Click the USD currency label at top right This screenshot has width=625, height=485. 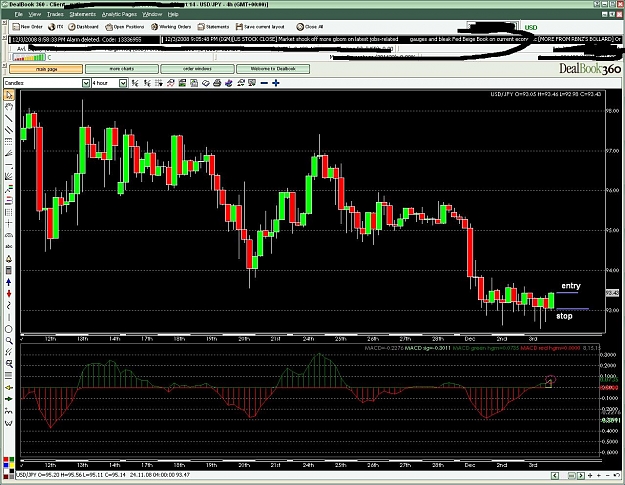[531, 27]
